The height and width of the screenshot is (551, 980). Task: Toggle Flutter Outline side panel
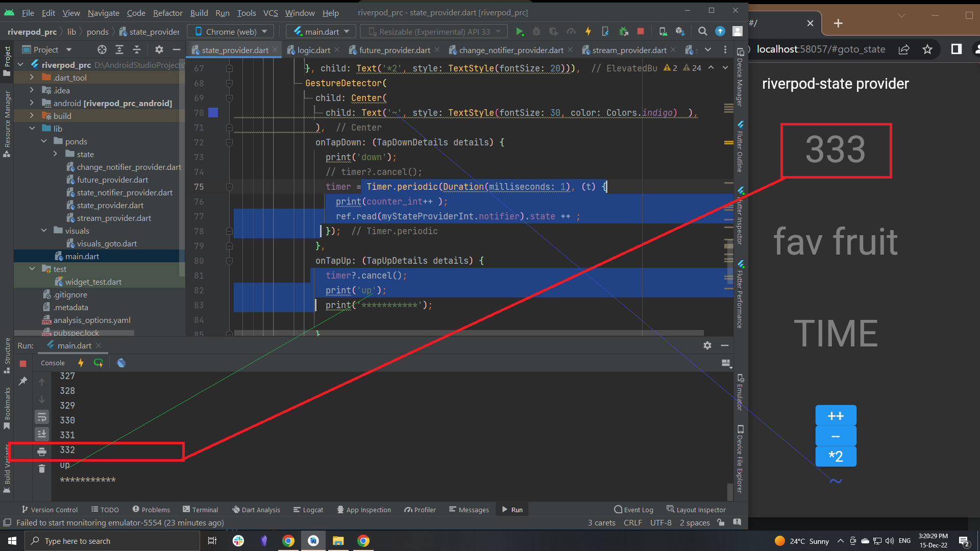click(740, 147)
